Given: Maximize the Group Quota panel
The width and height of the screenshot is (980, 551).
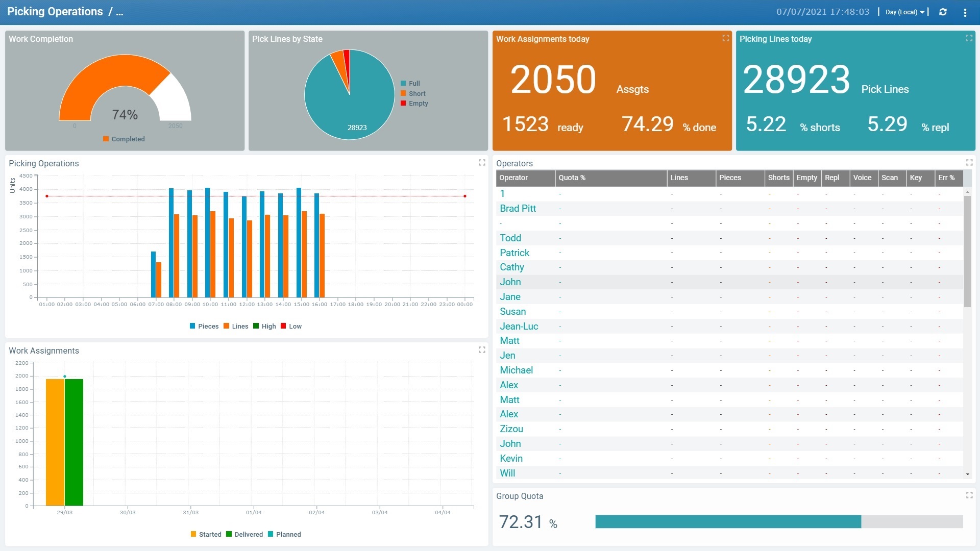Looking at the screenshot, I should [x=969, y=495].
